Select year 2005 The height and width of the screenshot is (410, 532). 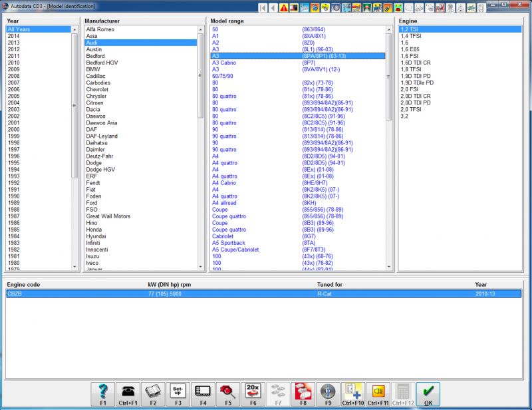[x=39, y=96]
